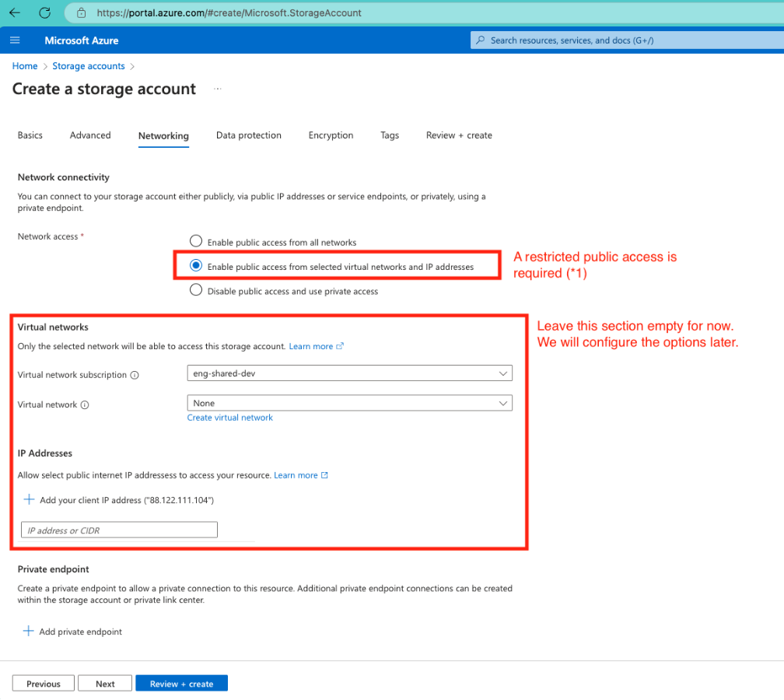Expand the ellipsis next to the page title

[x=218, y=88]
